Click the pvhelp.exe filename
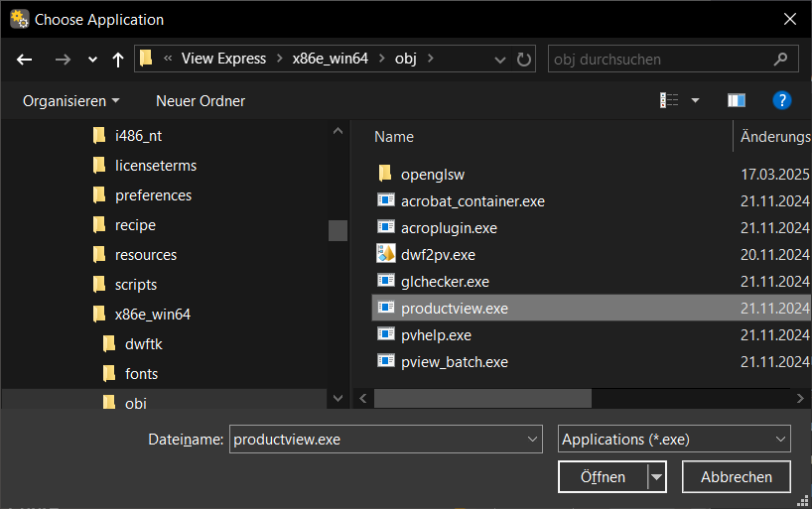This screenshot has width=812, height=509. (436, 335)
